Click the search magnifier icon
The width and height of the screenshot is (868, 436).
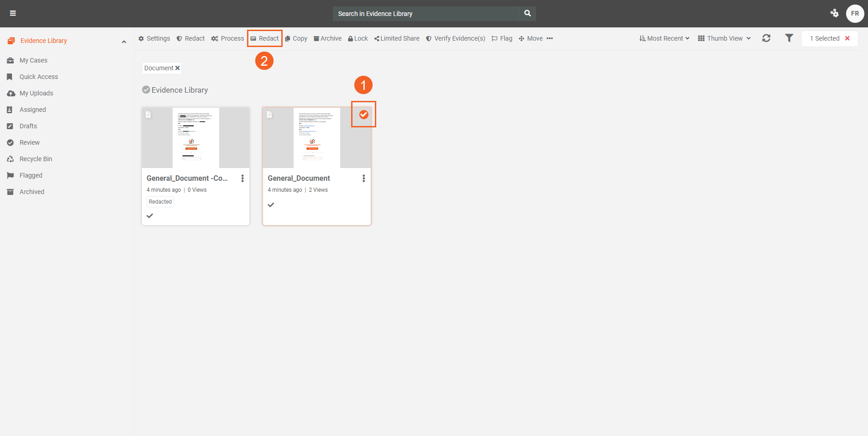tap(527, 13)
